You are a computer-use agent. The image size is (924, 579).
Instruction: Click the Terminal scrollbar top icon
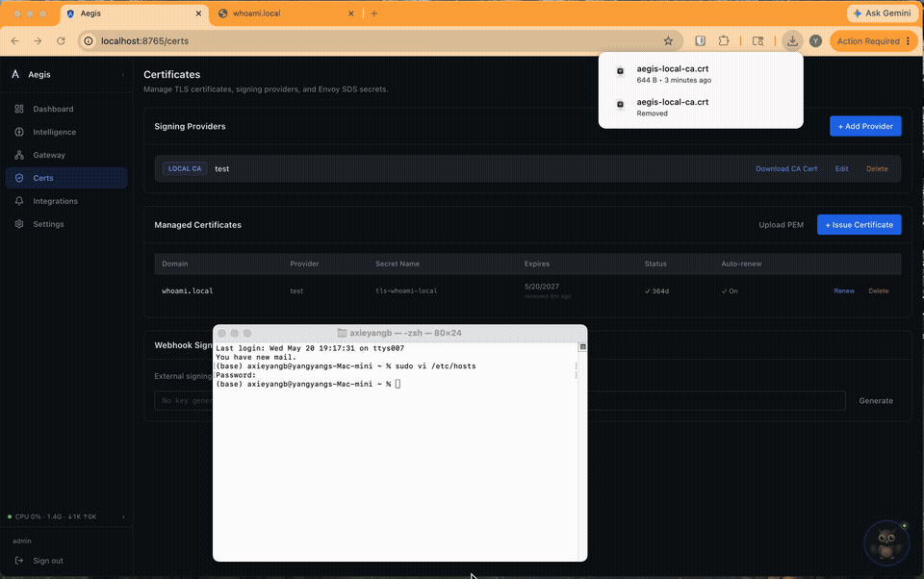point(583,347)
